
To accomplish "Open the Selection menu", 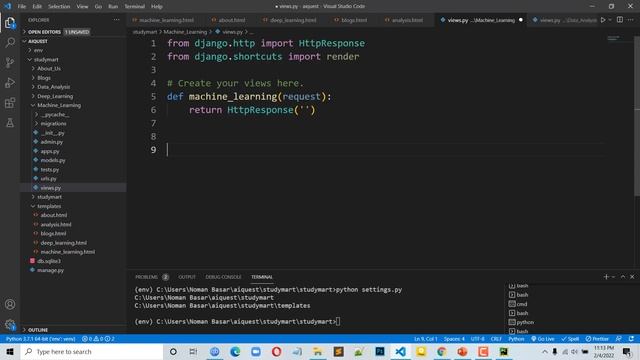I will [x=59, y=6].
